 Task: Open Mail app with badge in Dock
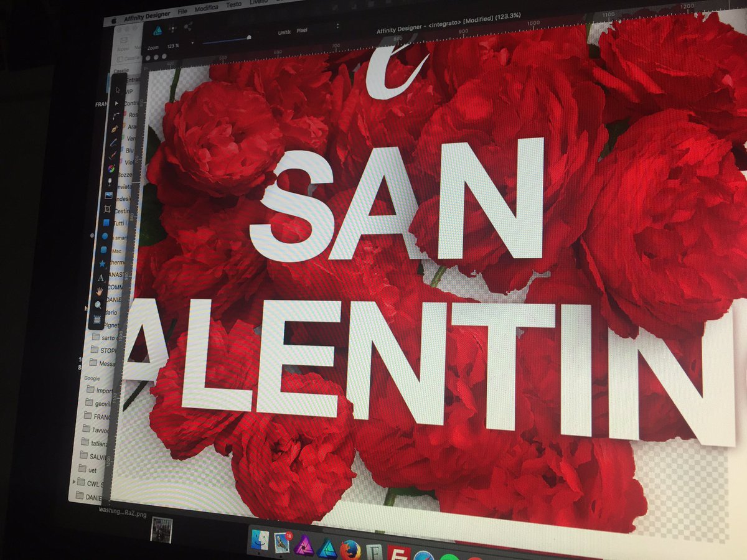[283, 543]
